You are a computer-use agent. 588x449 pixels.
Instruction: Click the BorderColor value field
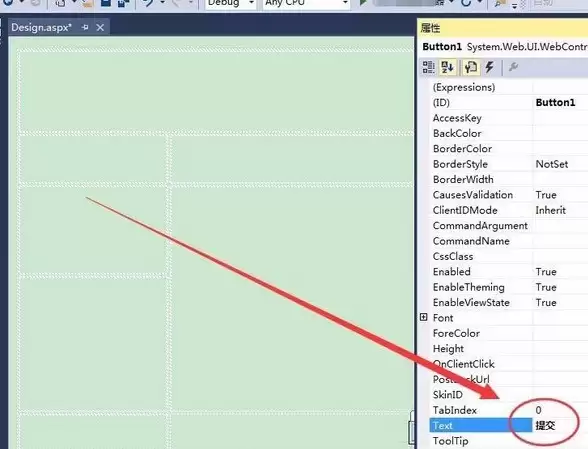pos(560,149)
